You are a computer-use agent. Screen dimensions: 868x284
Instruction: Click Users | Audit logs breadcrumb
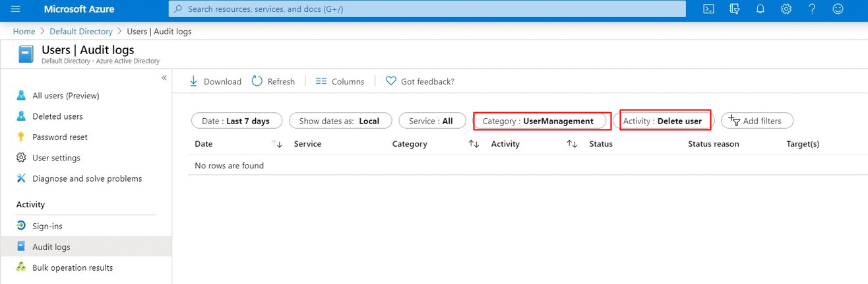coord(160,31)
